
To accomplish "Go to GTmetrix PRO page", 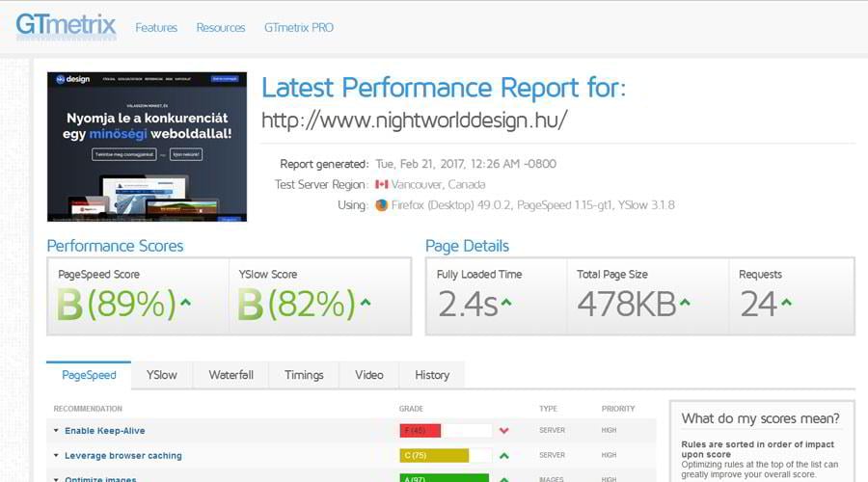I will (299, 28).
